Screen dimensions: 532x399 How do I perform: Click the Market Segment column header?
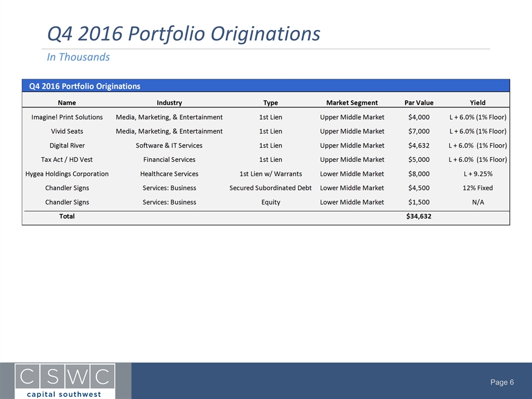[x=352, y=103]
